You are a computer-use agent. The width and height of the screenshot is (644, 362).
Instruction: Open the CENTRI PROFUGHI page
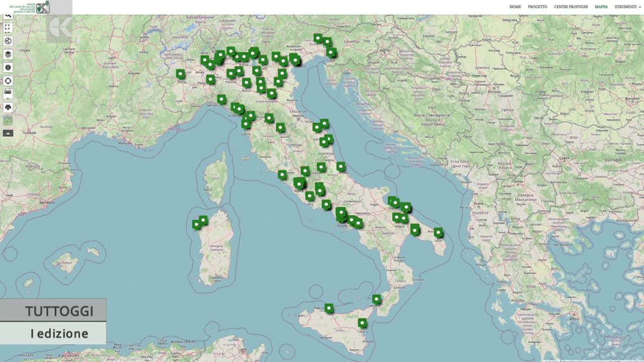(571, 7)
